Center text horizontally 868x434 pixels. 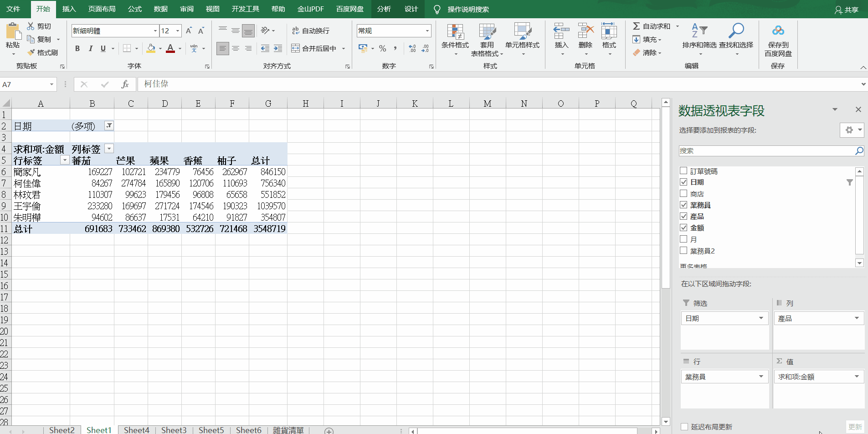click(235, 48)
